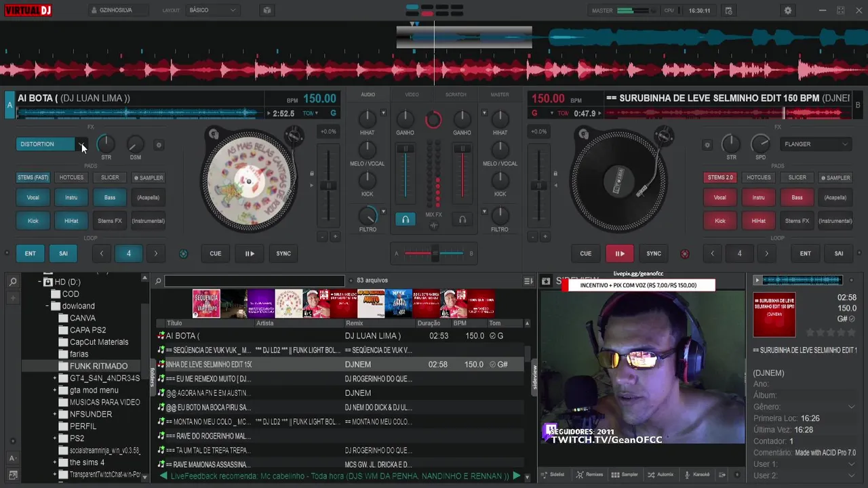
Task: Click the headphone cue button for deck A
Action: 406,220
